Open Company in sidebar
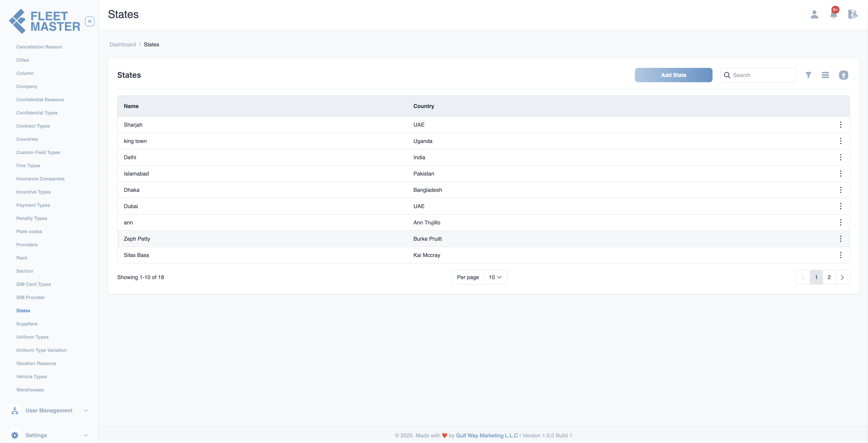Screen dimensions: 868x443 click(27, 87)
